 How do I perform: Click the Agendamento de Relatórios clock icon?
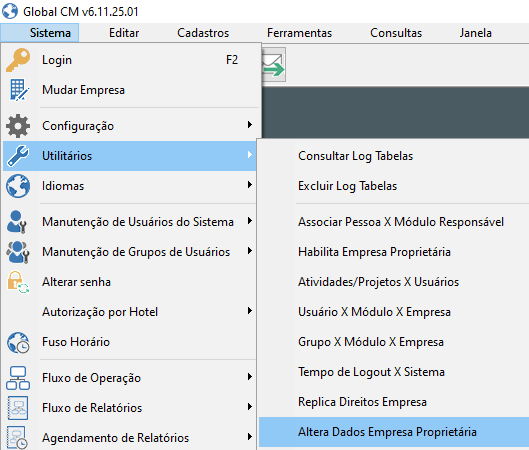(x=17, y=438)
